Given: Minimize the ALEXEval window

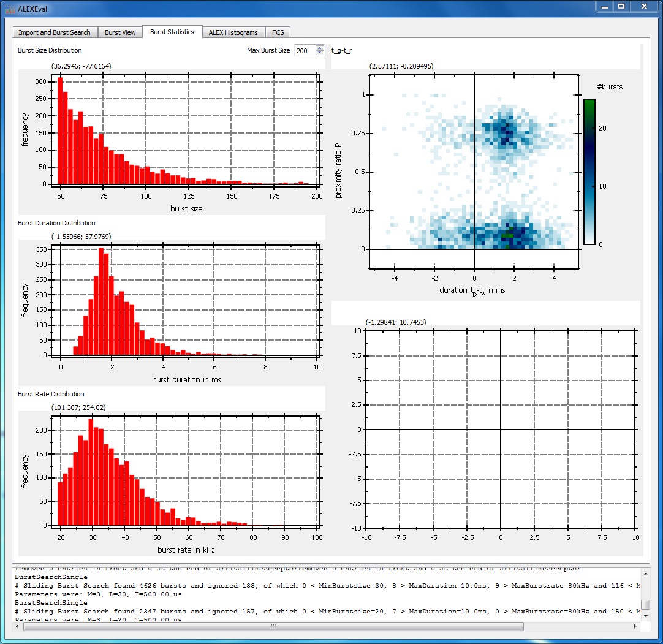Looking at the screenshot, I should tap(605, 6).
